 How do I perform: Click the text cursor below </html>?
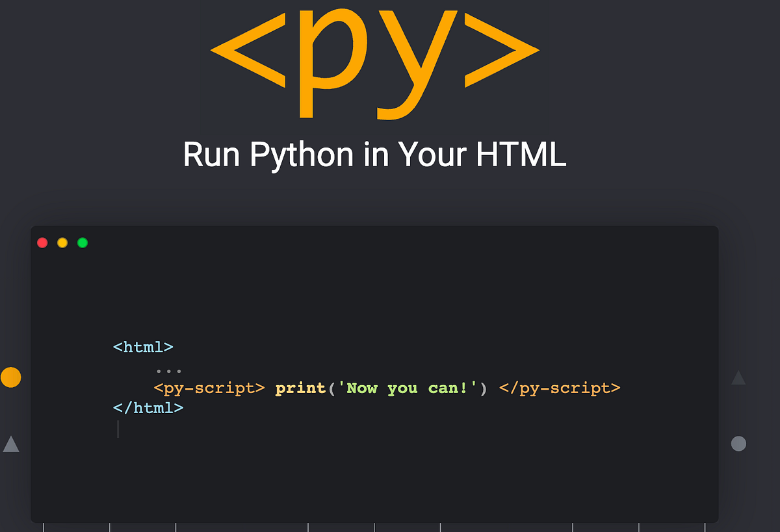pos(118,429)
